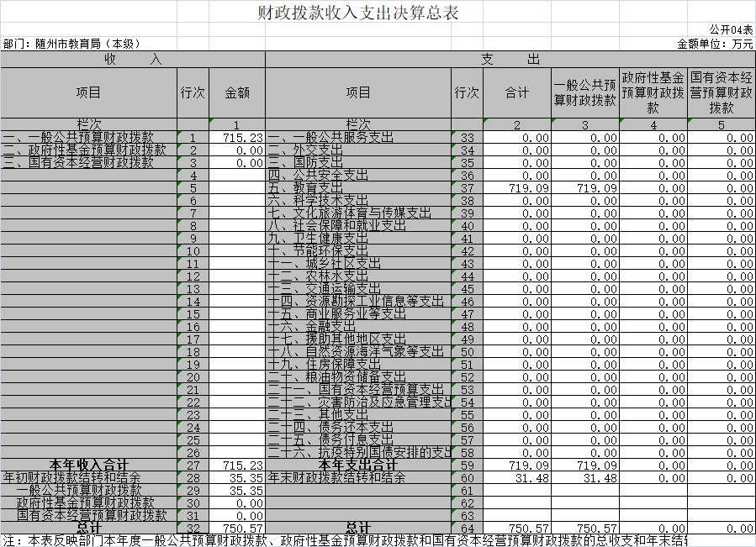Select the 本年收入合计 label cell
Image resolution: width=756 pixels, height=547 pixels.
[88, 465]
